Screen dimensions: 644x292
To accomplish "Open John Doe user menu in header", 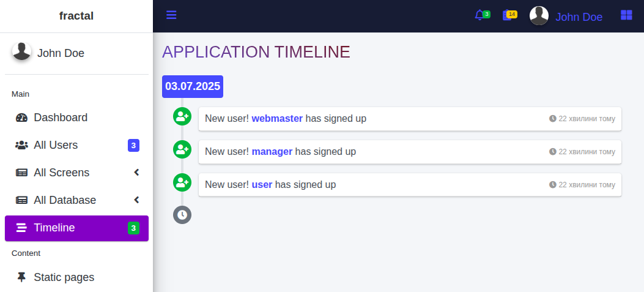I will click(579, 17).
